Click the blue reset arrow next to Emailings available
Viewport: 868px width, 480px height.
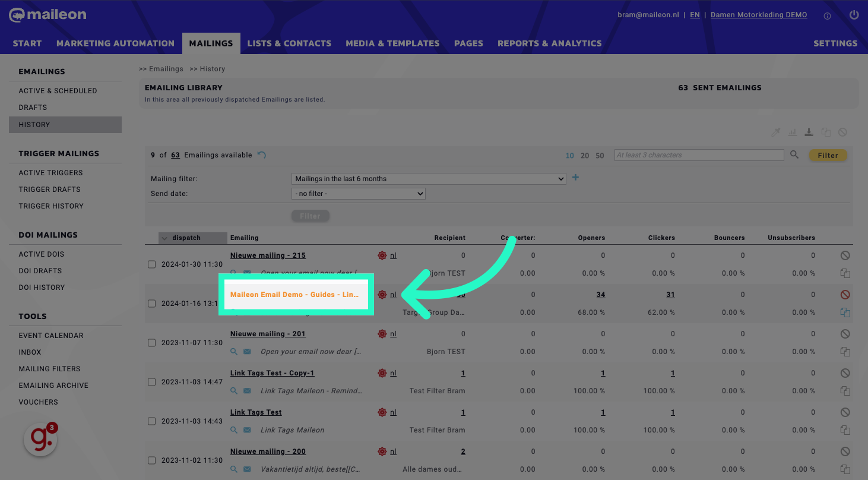pos(262,155)
